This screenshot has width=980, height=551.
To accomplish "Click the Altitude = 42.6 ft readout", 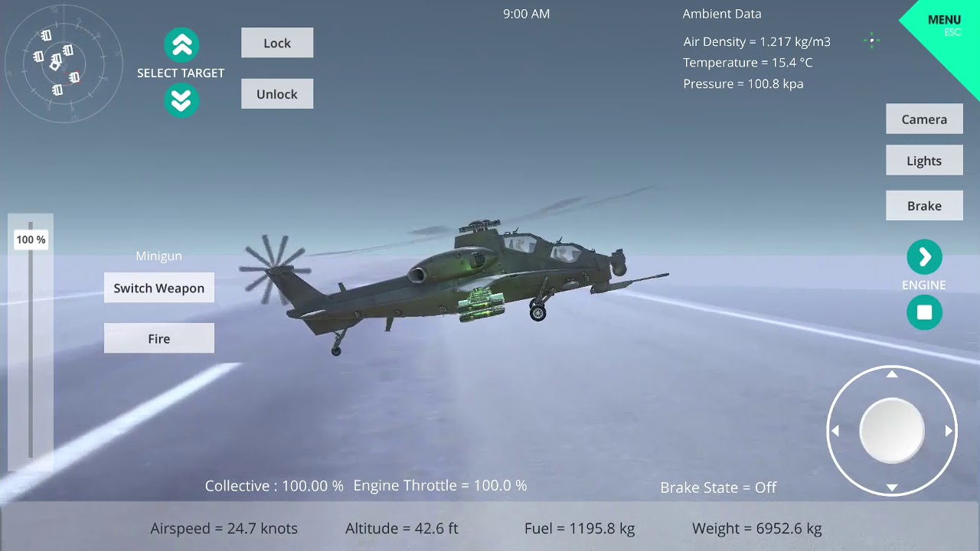I will [x=402, y=528].
